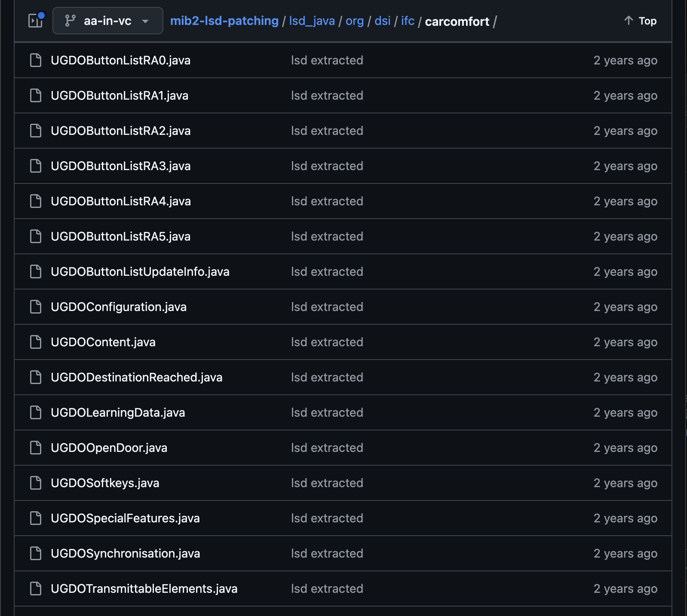Click the git branch icon
Screen dimensions: 687x616
point(70,21)
